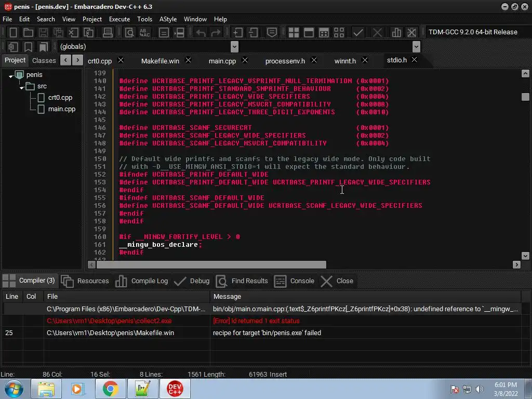
Task: Click the Unindent toolbar icon
Action: (253, 33)
